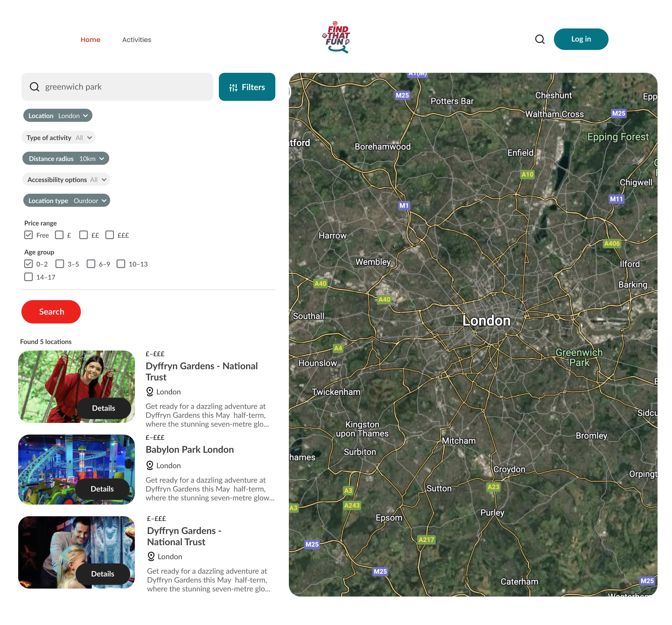Tick the Free price checkbox
The width and height of the screenshot is (672, 625).
tap(28, 235)
